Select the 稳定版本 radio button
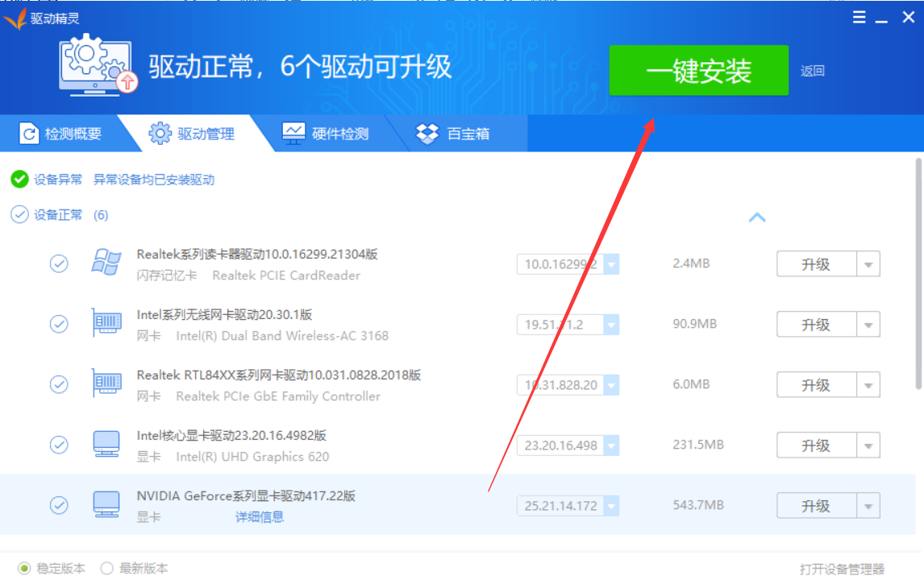 click(23, 567)
